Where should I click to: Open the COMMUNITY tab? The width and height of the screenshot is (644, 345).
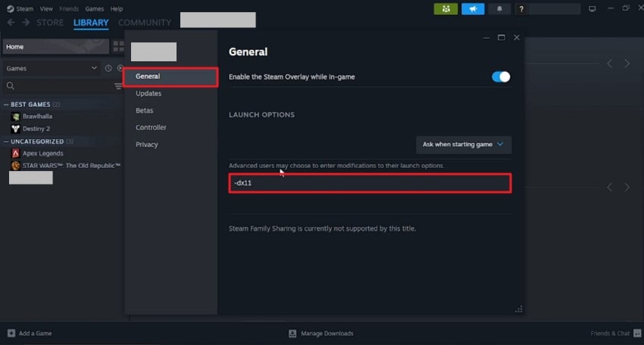coord(145,23)
